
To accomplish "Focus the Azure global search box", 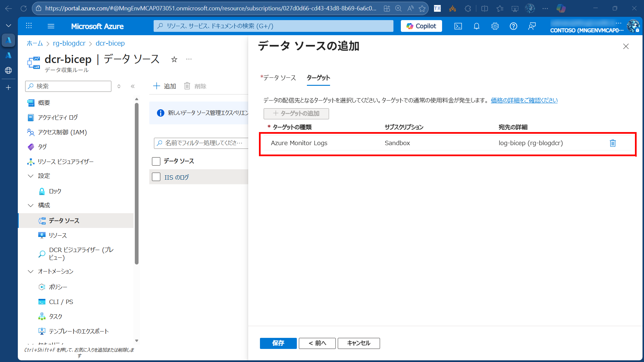I will (273, 26).
